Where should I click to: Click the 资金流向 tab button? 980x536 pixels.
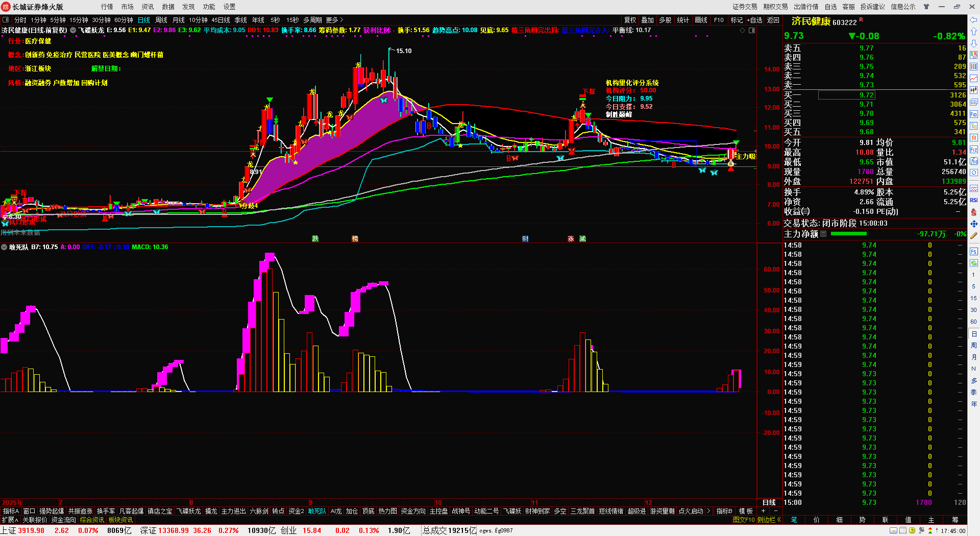pyautogui.click(x=64, y=520)
